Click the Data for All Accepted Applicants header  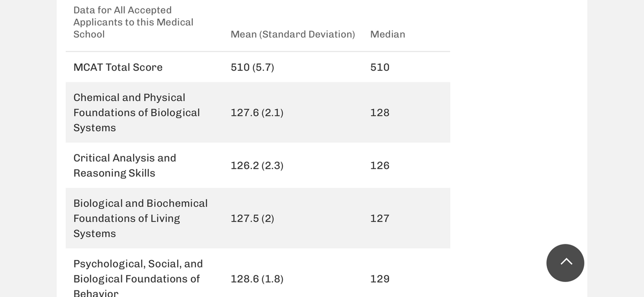pos(134,22)
